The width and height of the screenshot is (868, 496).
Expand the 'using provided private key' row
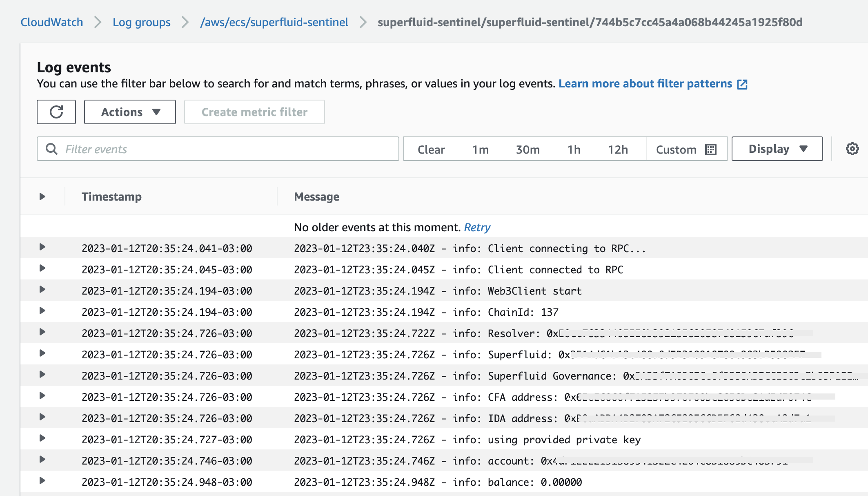[42, 438]
